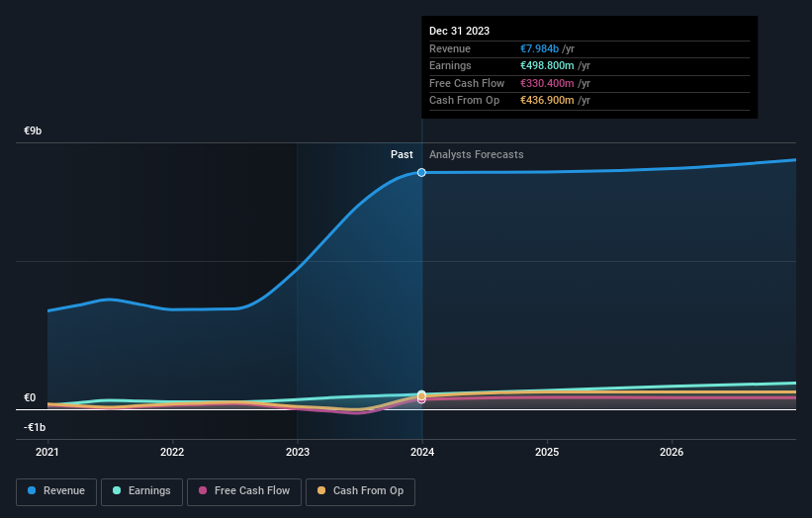Toggle the Revenue legend series
Image resolution: width=812 pixels, height=518 pixels.
coord(56,491)
